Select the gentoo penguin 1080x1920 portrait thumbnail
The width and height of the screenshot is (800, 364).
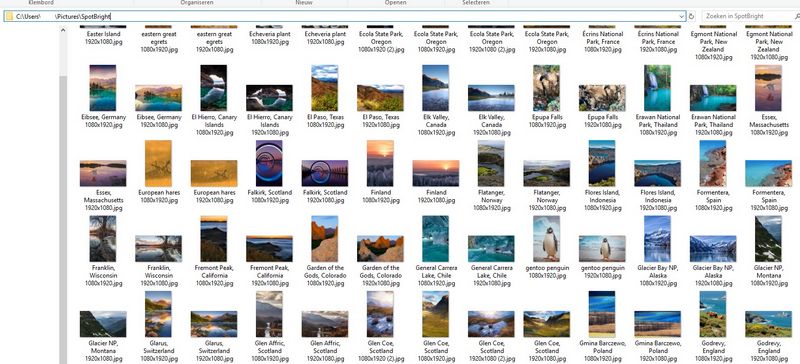click(546, 238)
